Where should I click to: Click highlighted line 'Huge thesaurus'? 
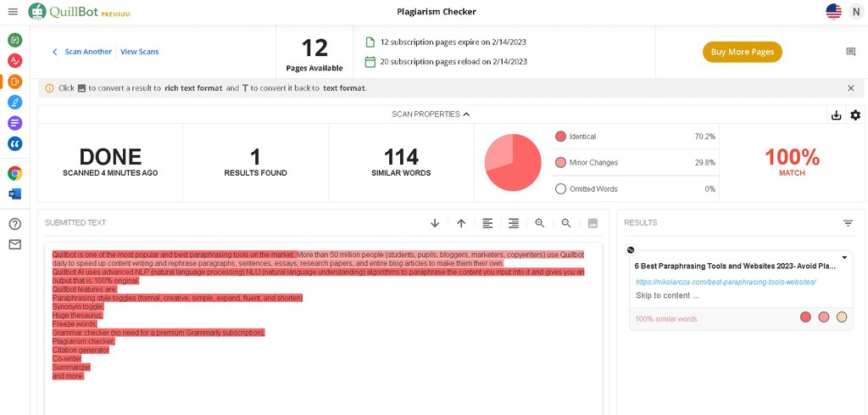77,315
